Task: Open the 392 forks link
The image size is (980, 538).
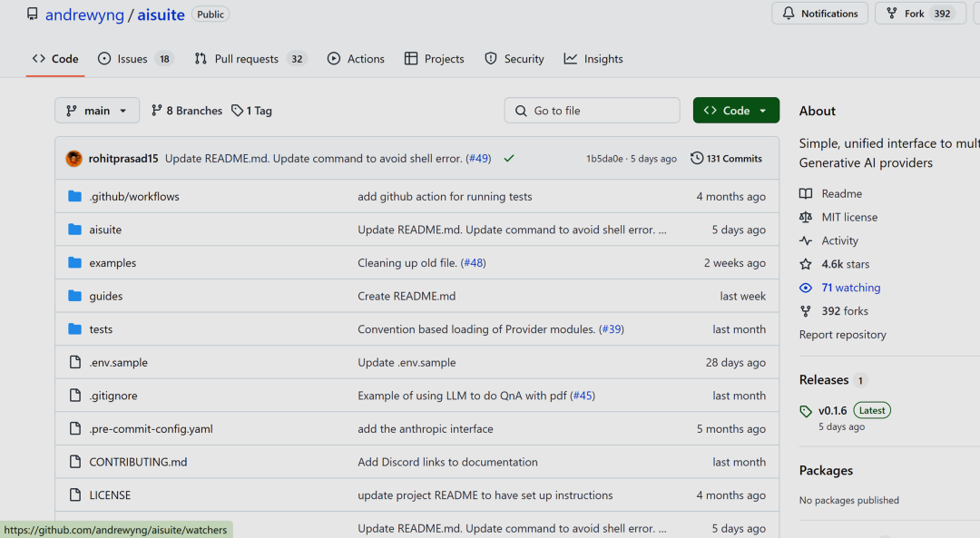Action: coord(834,310)
